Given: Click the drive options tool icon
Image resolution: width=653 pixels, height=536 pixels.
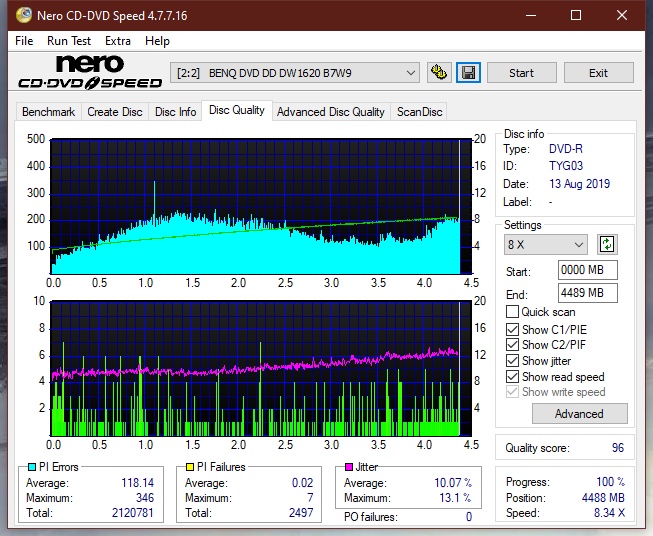Looking at the screenshot, I should click(x=439, y=73).
